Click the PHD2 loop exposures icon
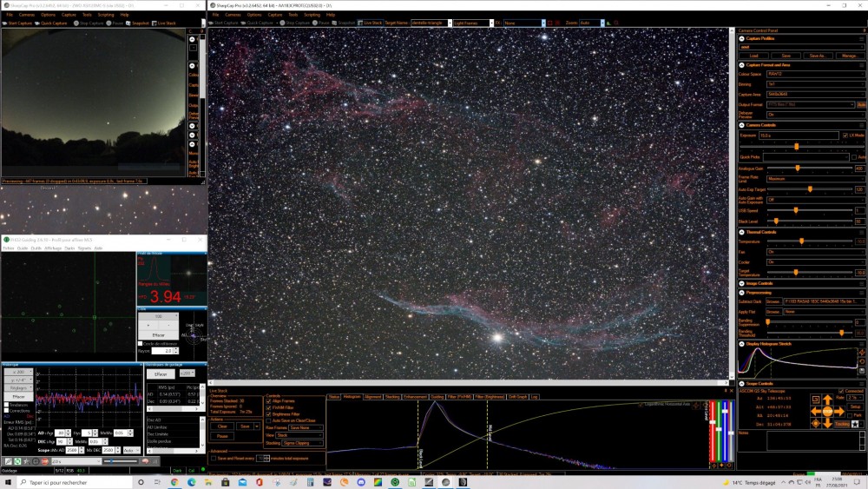This screenshot has width=868, height=489. [17, 461]
